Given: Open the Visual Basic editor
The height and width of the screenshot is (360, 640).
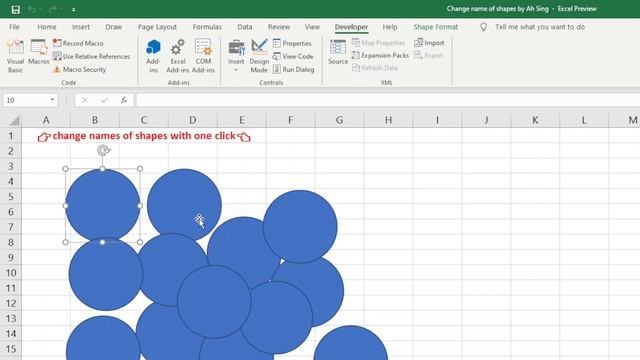Looking at the screenshot, I should pyautogui.click(x=16, y=56).
